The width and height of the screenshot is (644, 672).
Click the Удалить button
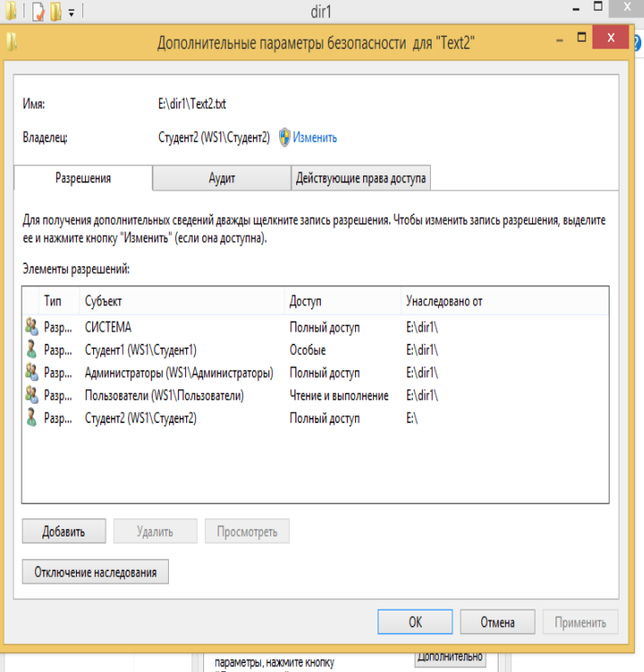(155, 531)
